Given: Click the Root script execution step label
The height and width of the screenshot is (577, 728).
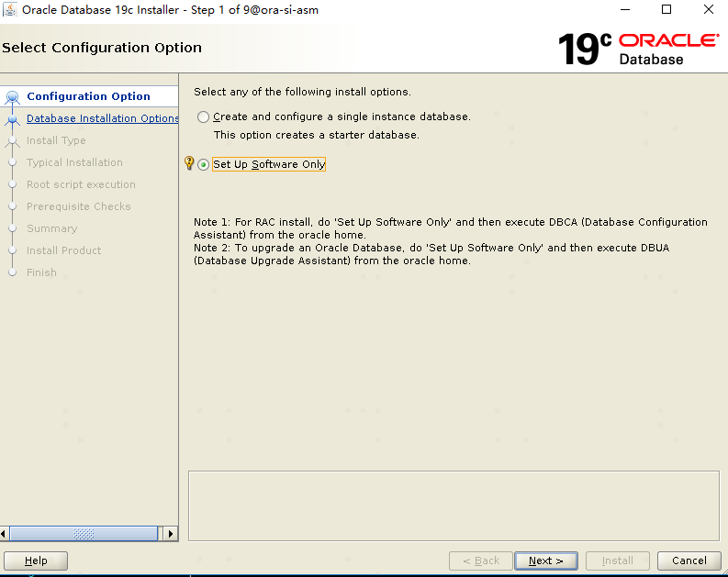Looking at the screenshot, I should point(82,184).
